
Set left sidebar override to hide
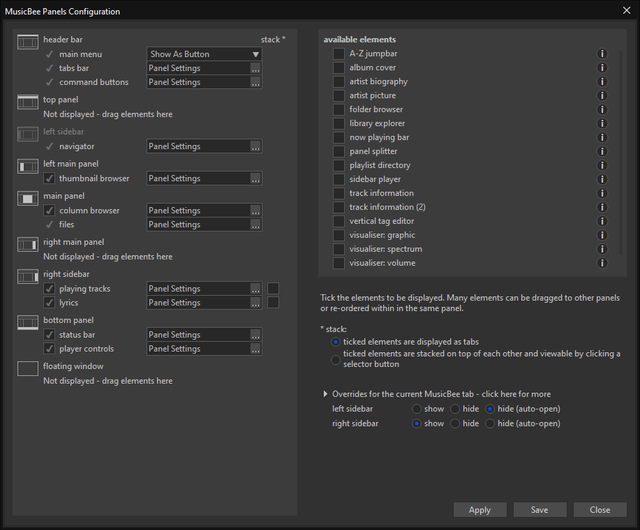[x=455, y=409]
